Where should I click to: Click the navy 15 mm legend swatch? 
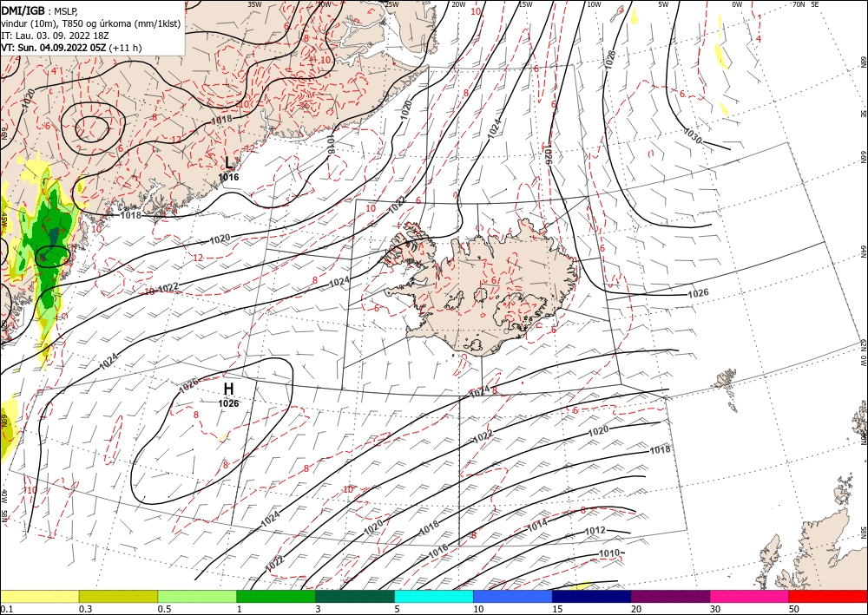[x=592, y=596]
